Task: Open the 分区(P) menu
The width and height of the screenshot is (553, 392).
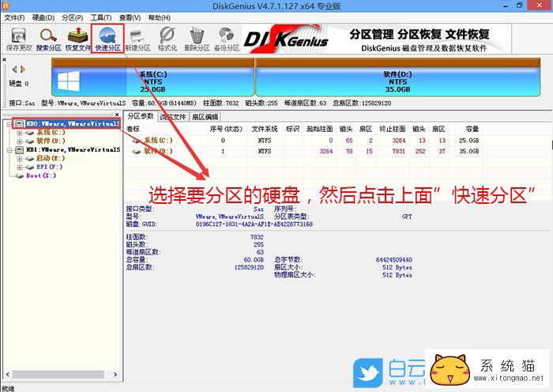Action: (73, 17)
